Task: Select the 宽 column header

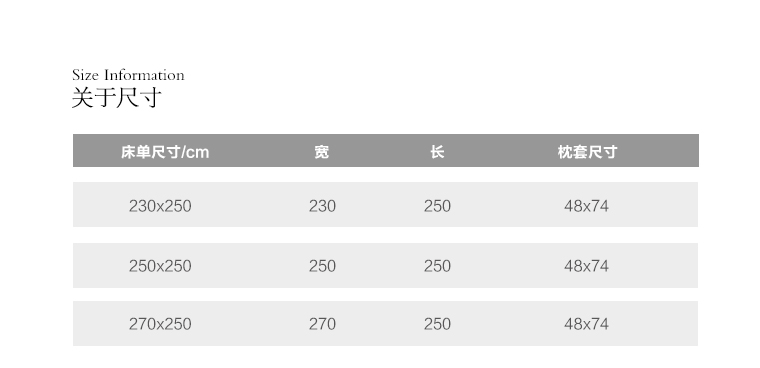Action: pyautogui.click(x=322, y=152)
